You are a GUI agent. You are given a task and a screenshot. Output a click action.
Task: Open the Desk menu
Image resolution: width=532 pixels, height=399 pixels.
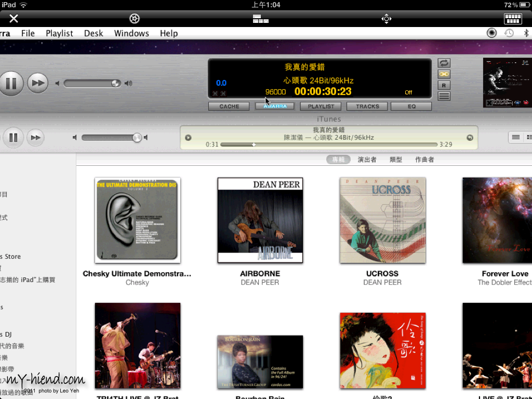94,33
